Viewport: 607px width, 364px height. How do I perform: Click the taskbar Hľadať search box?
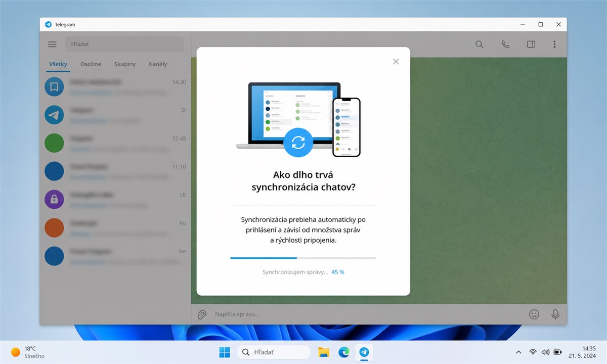[274, 352]
